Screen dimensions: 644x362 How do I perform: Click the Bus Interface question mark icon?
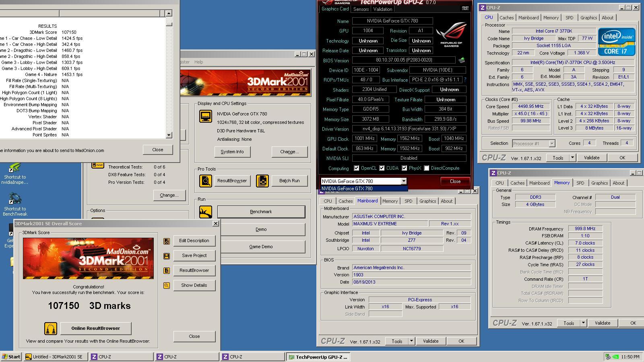[465, 80]
